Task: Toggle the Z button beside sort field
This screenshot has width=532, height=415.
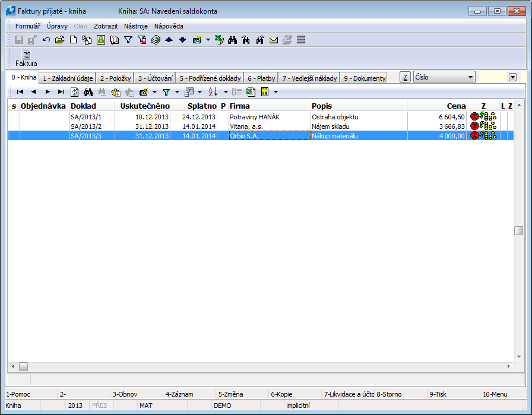Action: click(405, 77)
